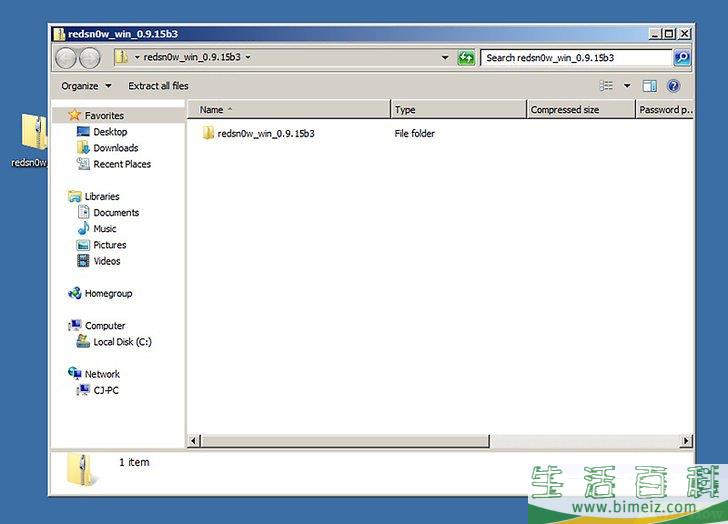728x524 pixels.
Task: Show the preview pane icon
Action: click(x=650, y=86)
